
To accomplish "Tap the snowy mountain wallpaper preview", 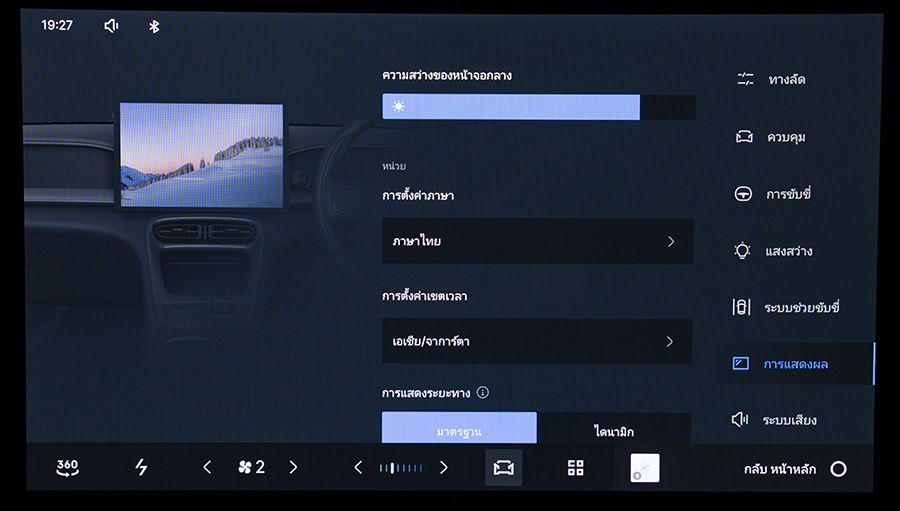I will click(201, 155).
